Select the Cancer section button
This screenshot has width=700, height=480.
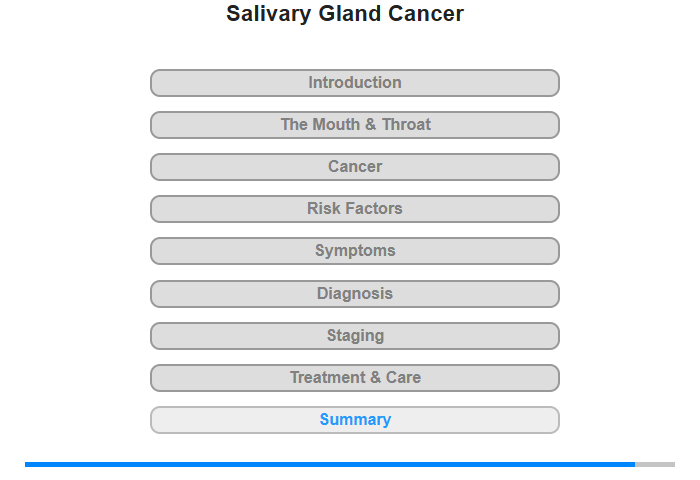[x=355, y=167]
